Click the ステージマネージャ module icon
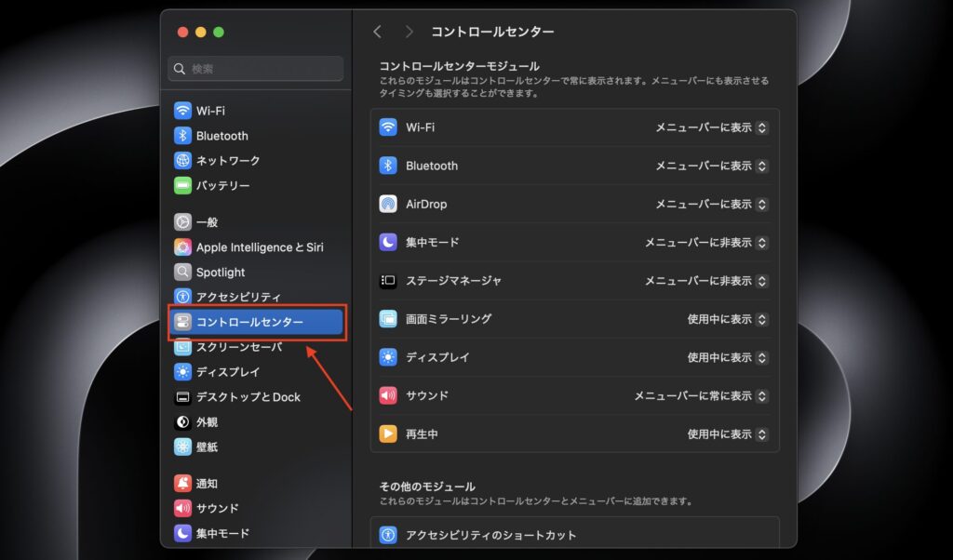953x560 pixels. 388,281
